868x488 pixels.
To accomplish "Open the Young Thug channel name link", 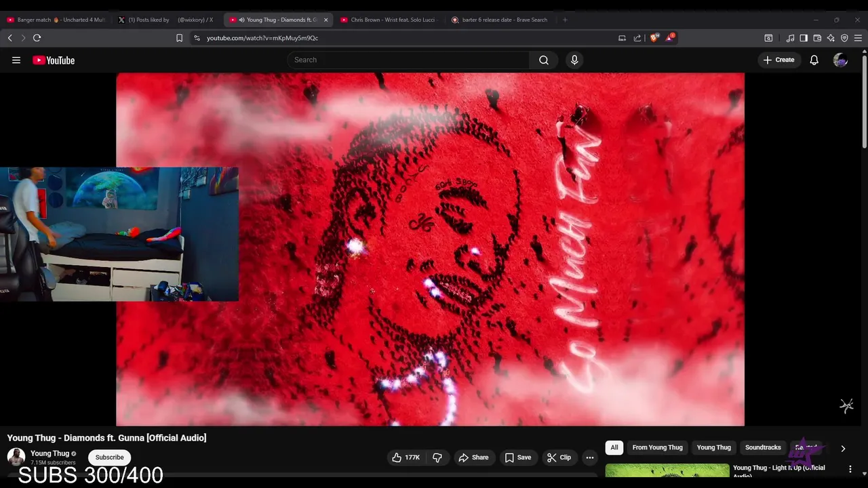I will click(x=50, y=453).
